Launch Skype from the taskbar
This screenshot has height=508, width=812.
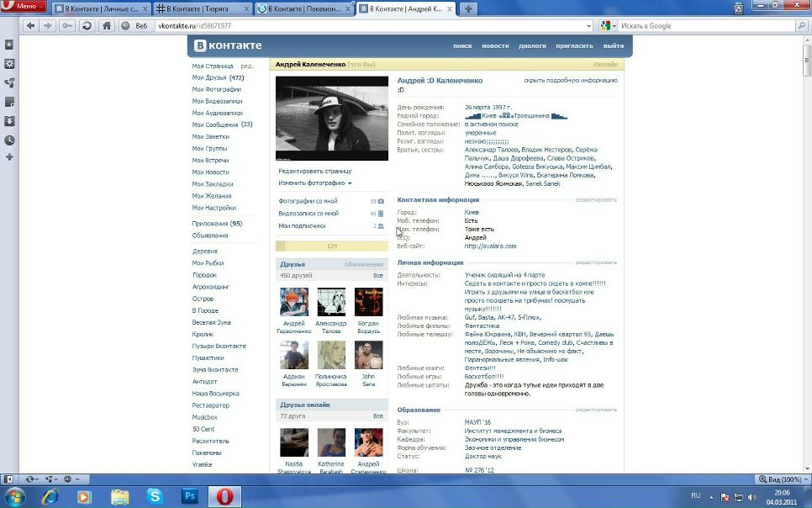pos(155,496)
